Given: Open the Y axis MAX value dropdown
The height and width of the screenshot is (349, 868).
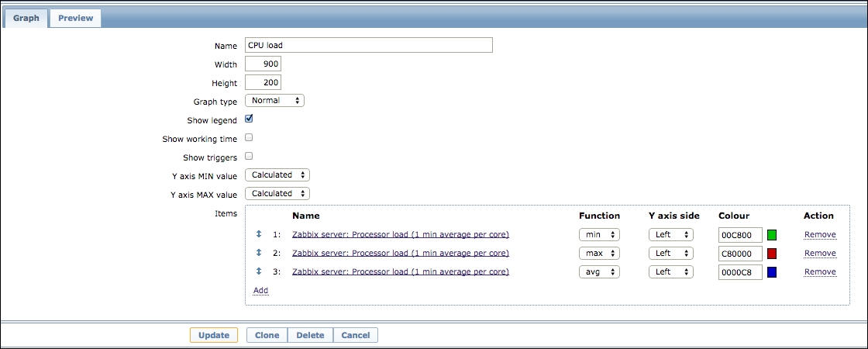Looking at the screenshot, I should point(277,193).
